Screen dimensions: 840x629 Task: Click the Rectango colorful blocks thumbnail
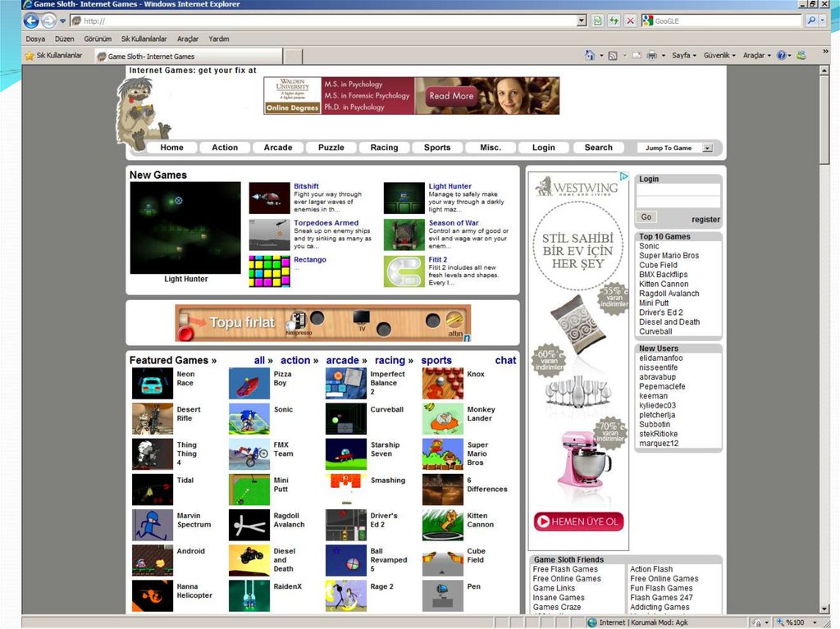pyautogui.click(x=269, y=271)
